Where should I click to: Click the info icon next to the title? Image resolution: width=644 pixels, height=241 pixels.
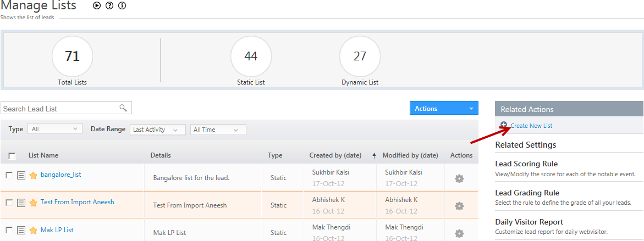(122, 6)
